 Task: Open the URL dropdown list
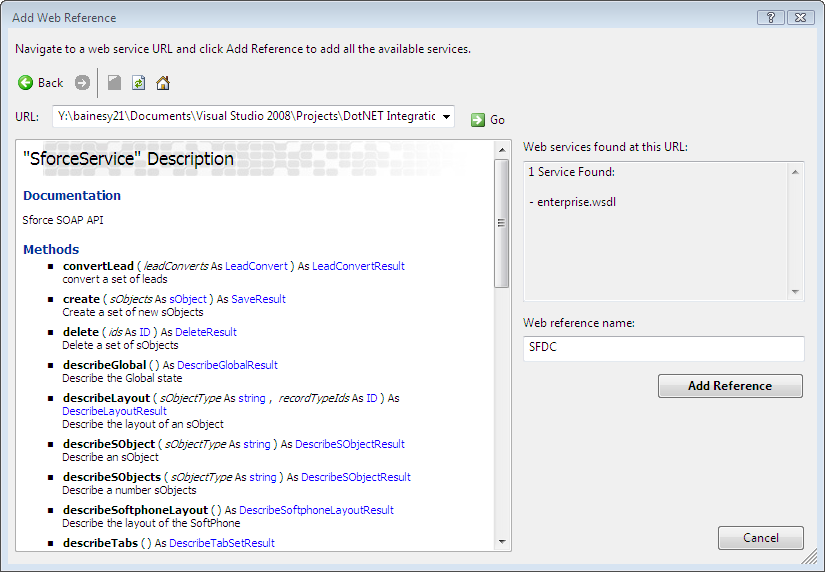tap(446, 116)
